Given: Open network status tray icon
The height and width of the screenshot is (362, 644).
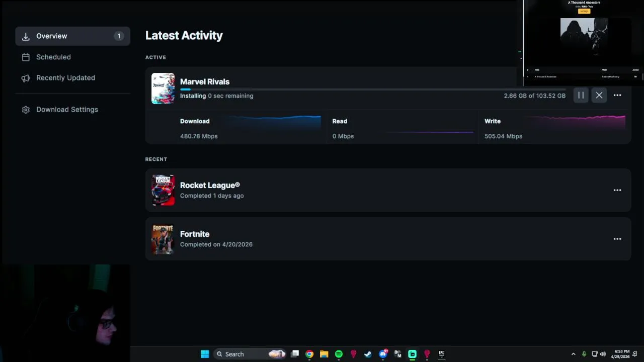Looking at the screenshot, I should [594, 354].
